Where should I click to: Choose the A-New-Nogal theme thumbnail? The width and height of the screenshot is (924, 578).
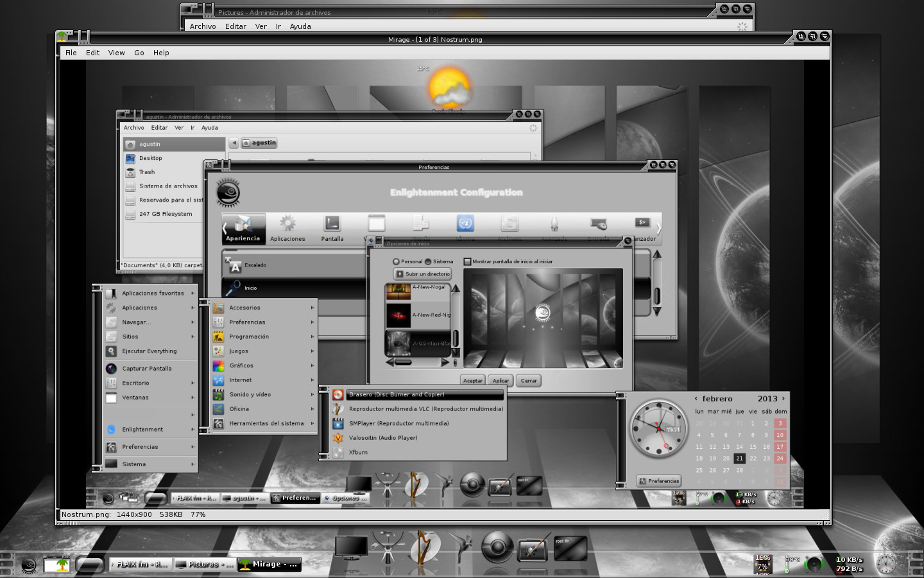[x=398, y=291]
